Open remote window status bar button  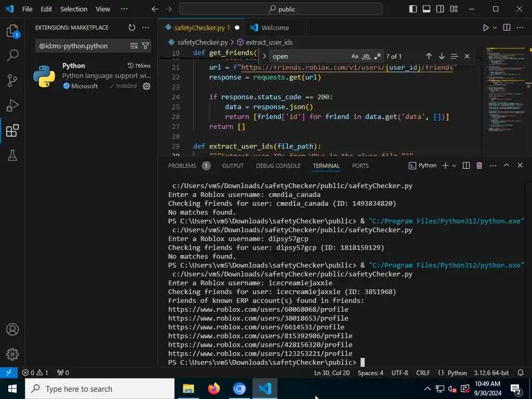pos(9,373)
